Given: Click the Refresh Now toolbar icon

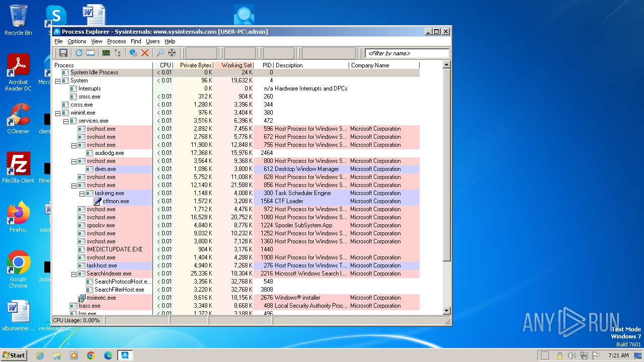Looking at the screenshot, I should [79, 53].
